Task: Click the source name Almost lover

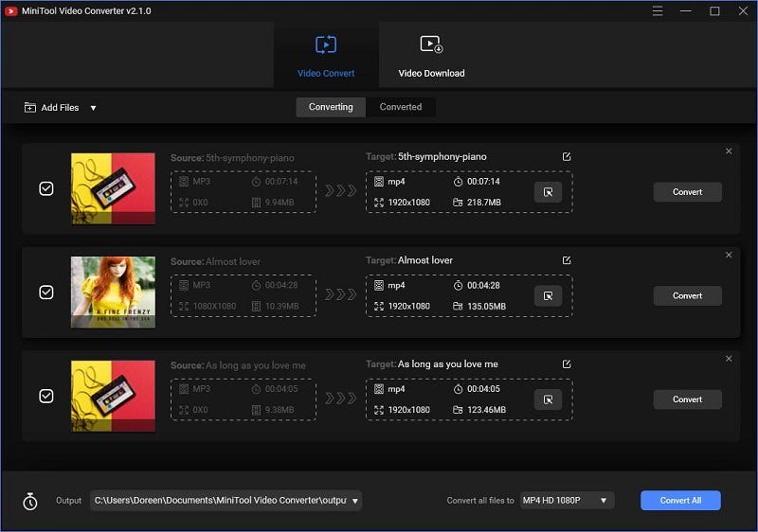Action: click(233, 261)
